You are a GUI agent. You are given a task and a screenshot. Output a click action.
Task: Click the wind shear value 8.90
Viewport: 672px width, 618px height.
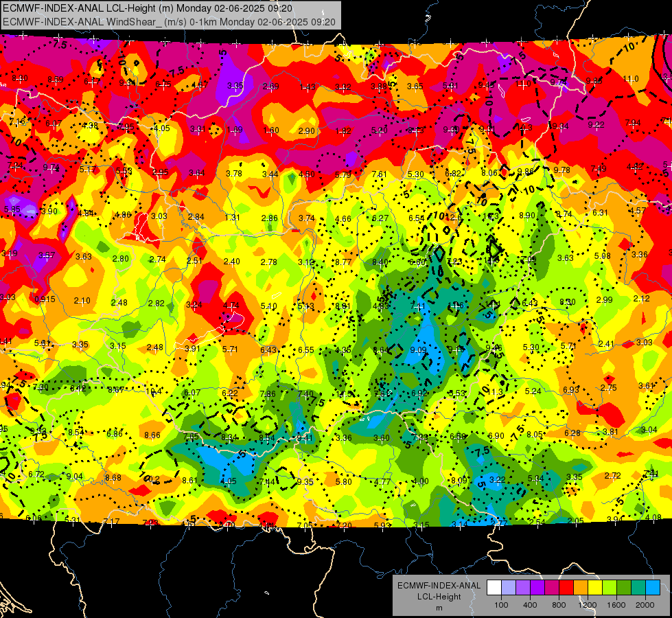[x=527, y=216]
